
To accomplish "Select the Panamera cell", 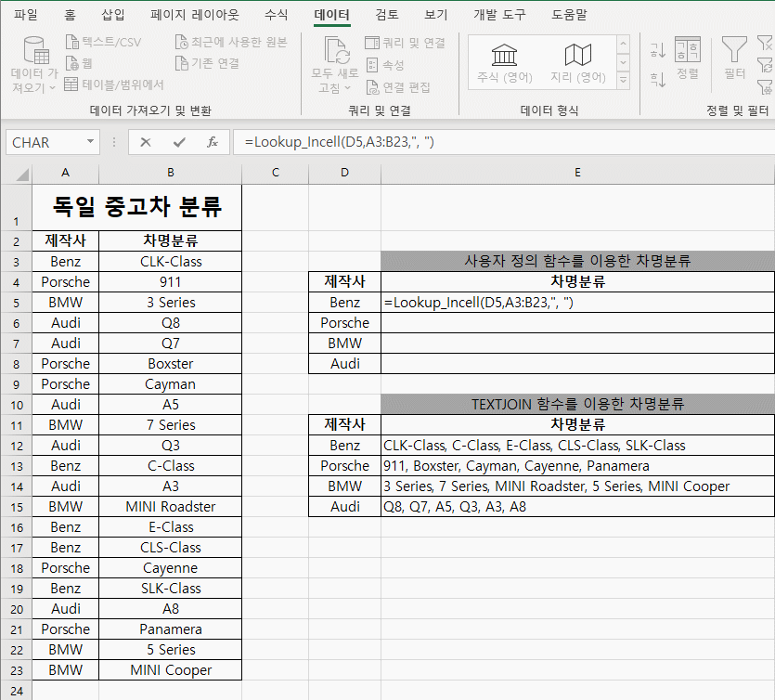I will [171, 629].
